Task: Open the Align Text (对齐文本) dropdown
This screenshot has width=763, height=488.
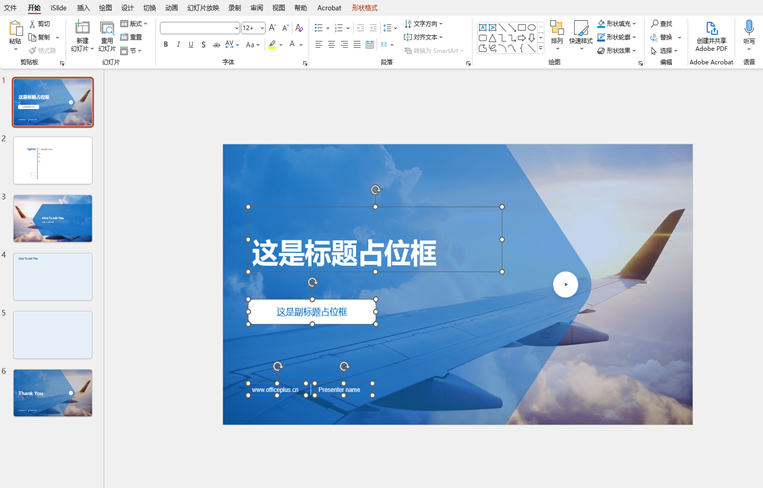Action: [423, 37]
